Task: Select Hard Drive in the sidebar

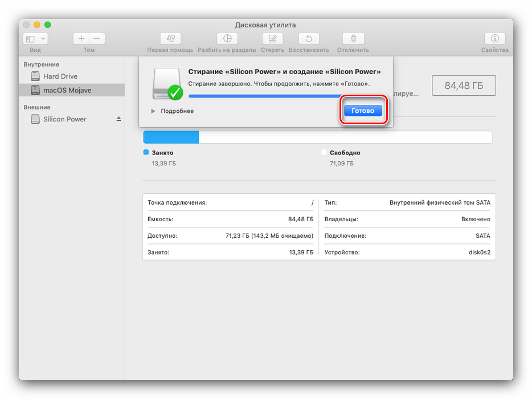Action: click(60, 76)
